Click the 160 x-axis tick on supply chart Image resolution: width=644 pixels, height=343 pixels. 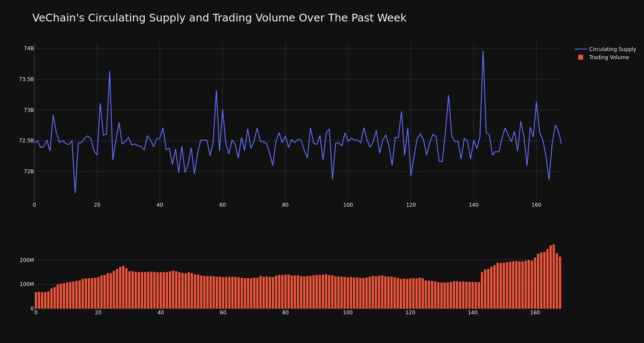(x=536, y=205)
